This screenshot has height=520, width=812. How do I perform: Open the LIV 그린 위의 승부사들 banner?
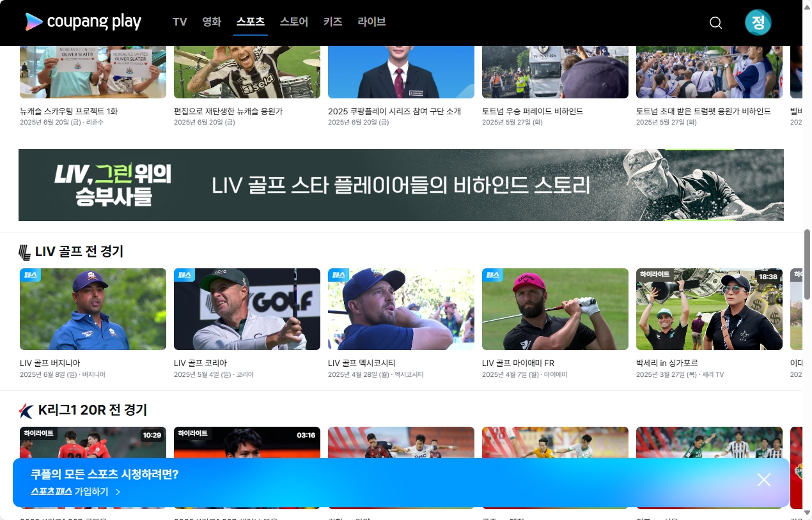pyautogui.click(x=401, y=185)
